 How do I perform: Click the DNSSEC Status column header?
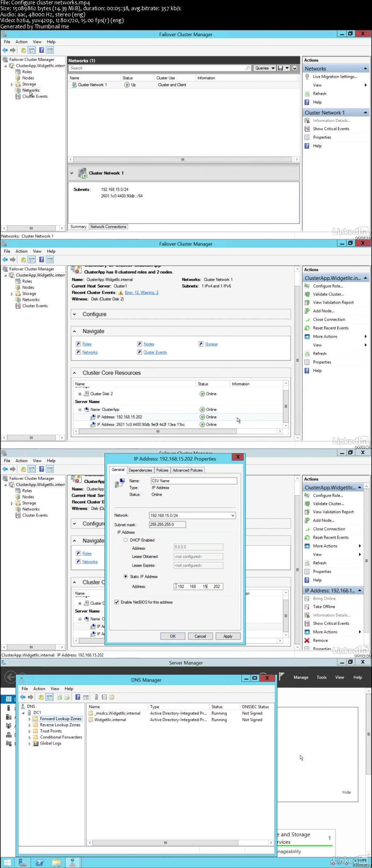tap(256, 707)
